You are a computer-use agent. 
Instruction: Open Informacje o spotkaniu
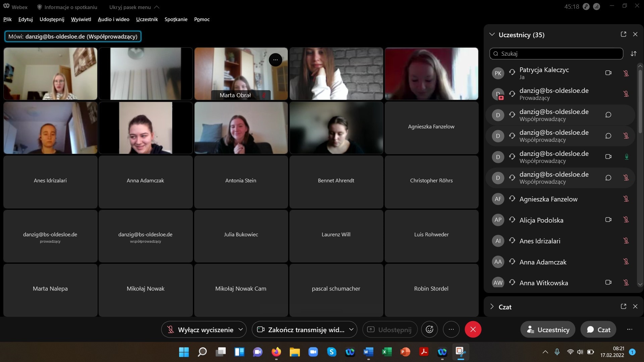pos(67,7)
